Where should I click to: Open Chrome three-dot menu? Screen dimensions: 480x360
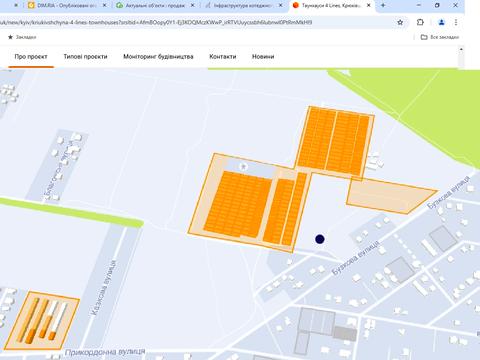click(456, 22)
